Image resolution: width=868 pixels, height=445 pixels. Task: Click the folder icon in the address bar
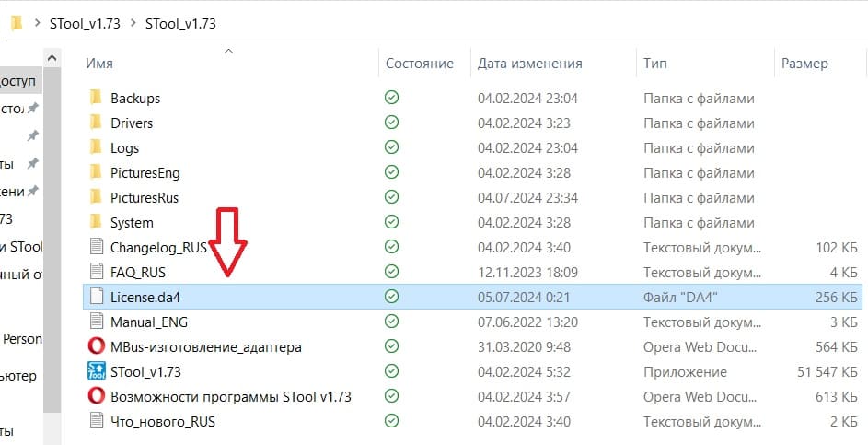pyautogui.click(x=17, y=23)
